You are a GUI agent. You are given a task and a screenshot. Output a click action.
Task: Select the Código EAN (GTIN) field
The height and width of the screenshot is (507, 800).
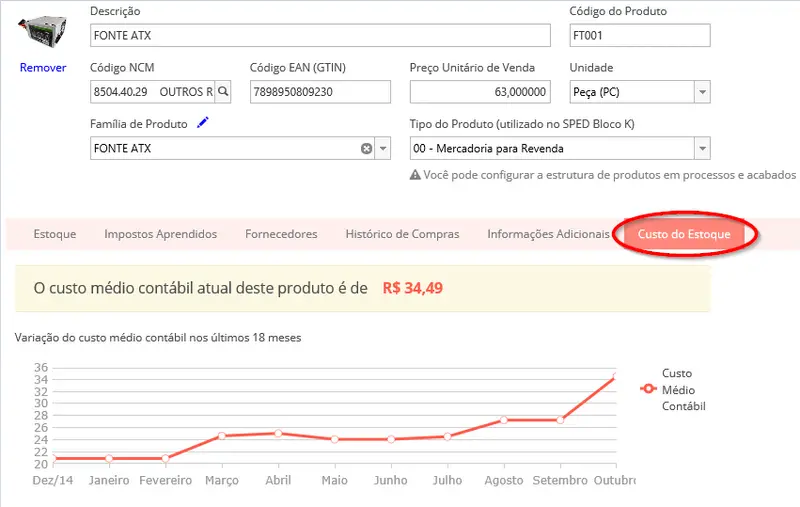[320, 92]
